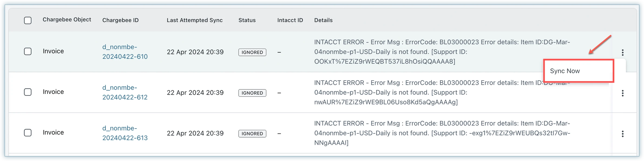Click the Chargebee Object column header
Image resolution: width=644 pixels, height=161 pixels.
pos(67,19)
